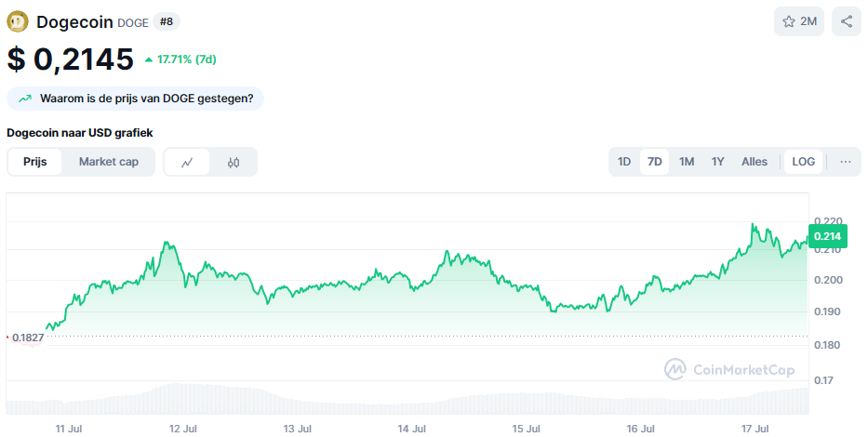The width and height of the screenshot is (868, 437).
Task: Click the volume bars below the chart
Action: [x=407, y=399]
